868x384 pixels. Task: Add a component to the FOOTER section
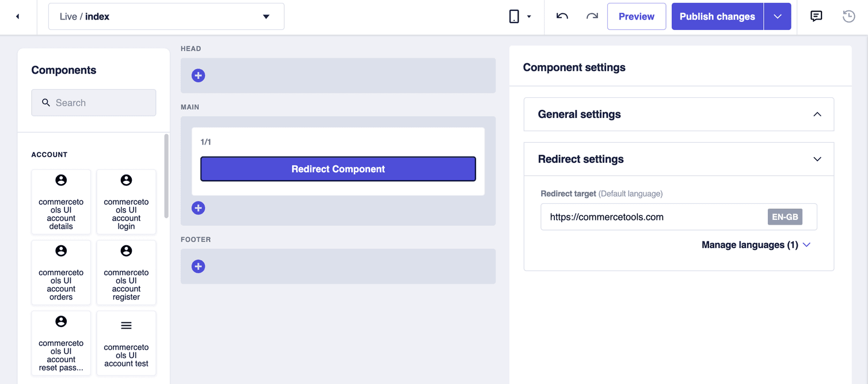198,266
